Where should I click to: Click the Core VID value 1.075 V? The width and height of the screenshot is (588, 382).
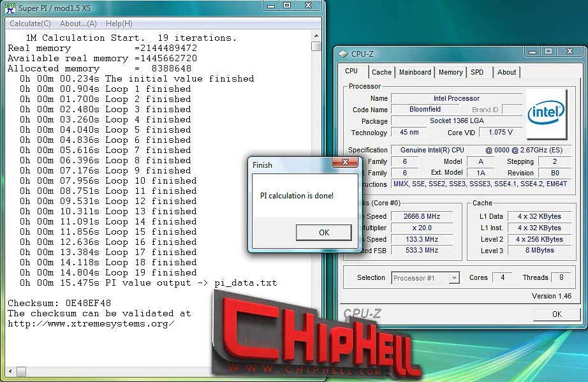point(501,133)
